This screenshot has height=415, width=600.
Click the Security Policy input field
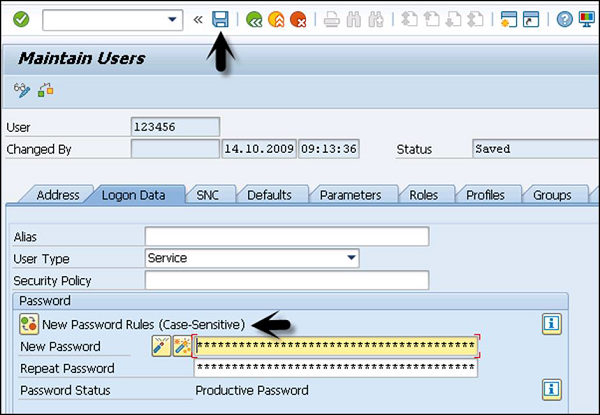tap(287, 280)
